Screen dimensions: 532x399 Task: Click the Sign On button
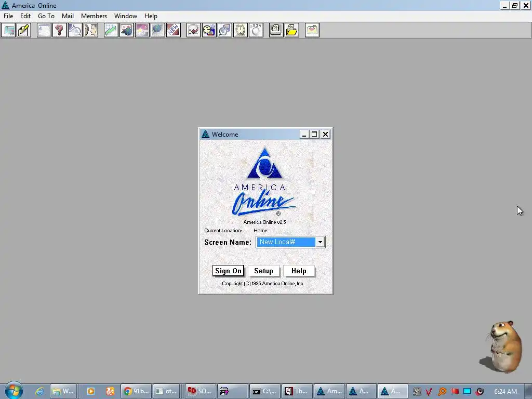point(229,271)
